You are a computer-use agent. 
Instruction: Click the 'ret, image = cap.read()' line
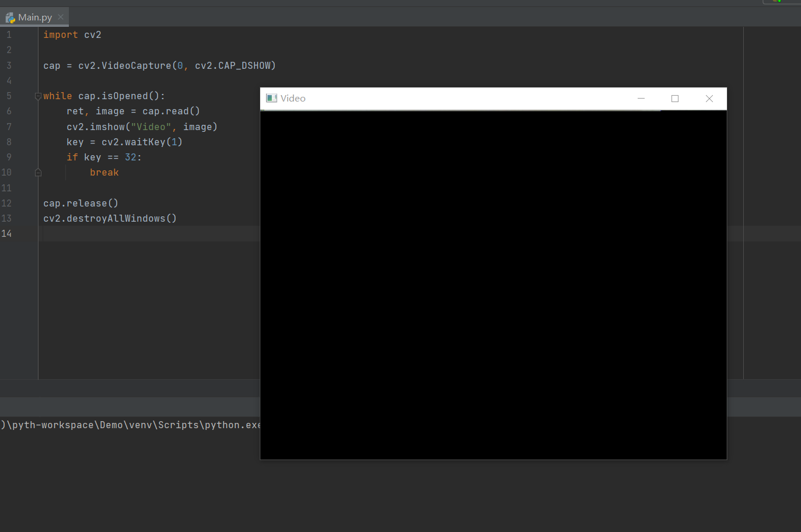[133, 111]
